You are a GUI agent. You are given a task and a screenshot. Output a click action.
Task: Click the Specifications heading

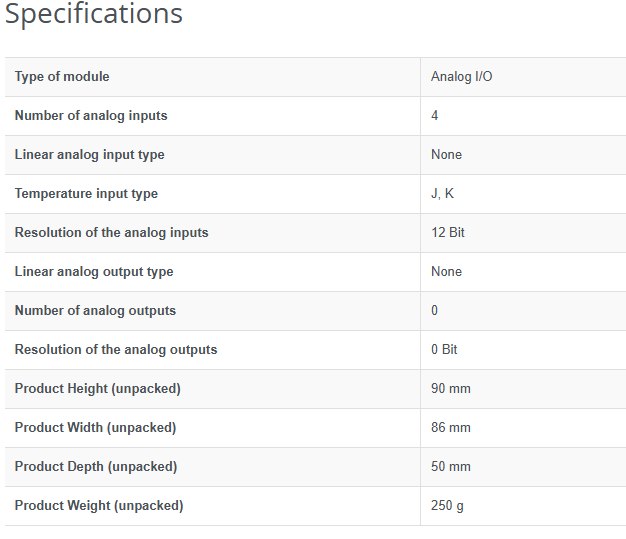(x=94, y=15)
